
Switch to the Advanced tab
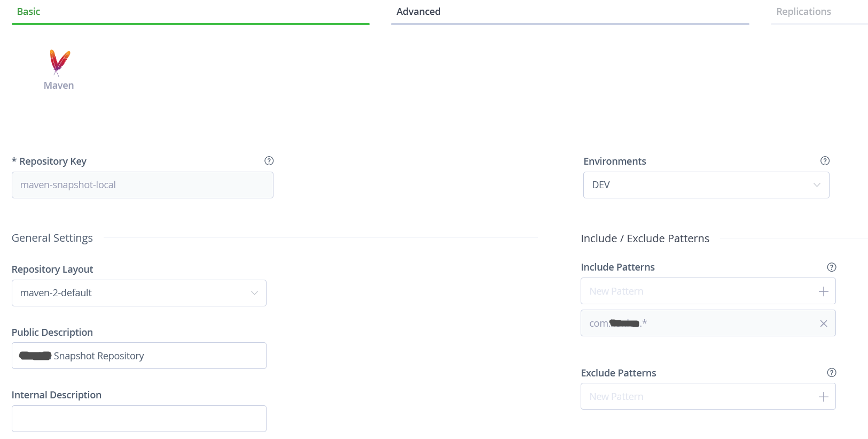[x=418, y=12]
